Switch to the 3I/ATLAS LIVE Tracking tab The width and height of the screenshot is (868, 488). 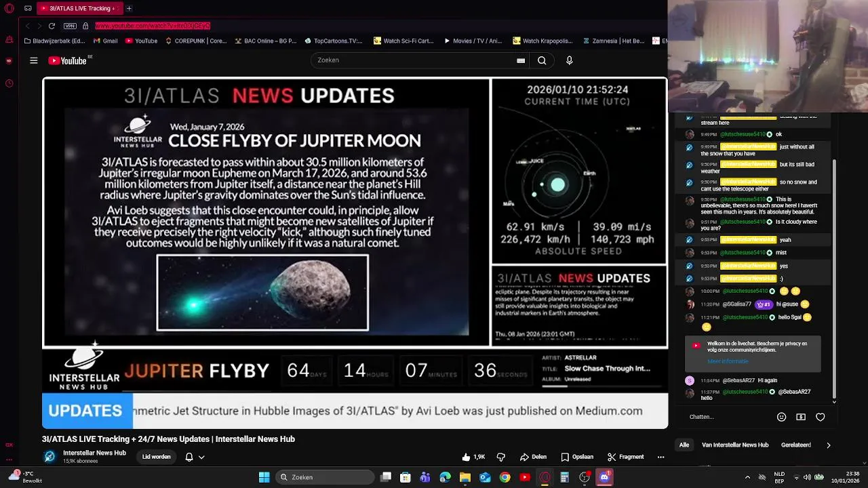[79, 8]
